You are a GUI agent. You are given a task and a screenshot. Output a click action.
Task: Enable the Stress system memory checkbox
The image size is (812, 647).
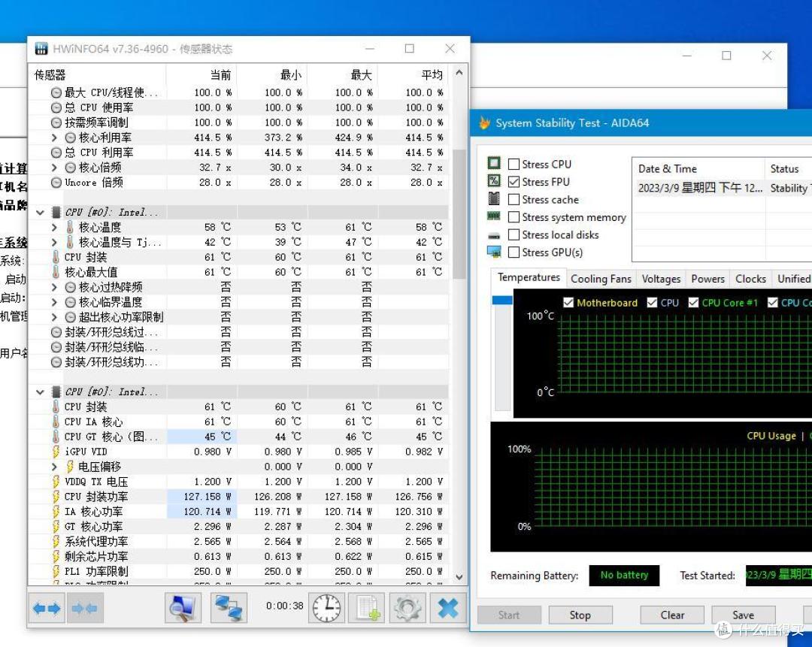pos(514,217)
